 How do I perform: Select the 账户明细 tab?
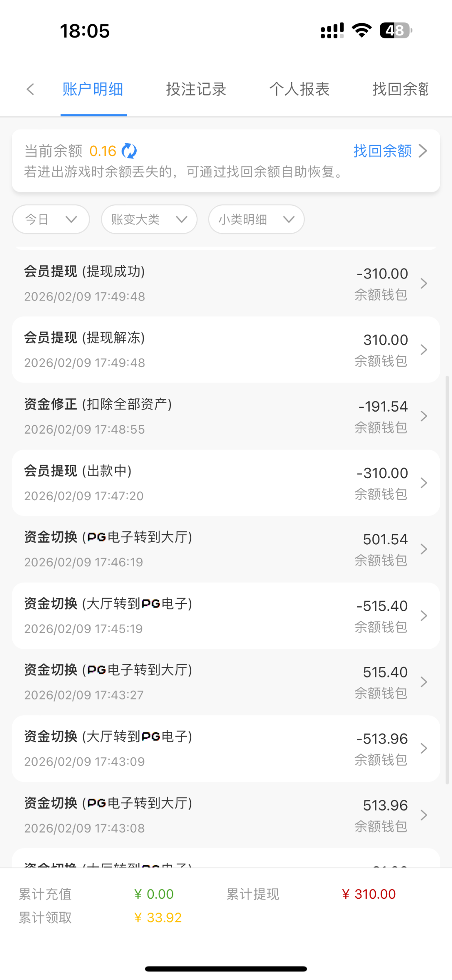tap(93, 89)
